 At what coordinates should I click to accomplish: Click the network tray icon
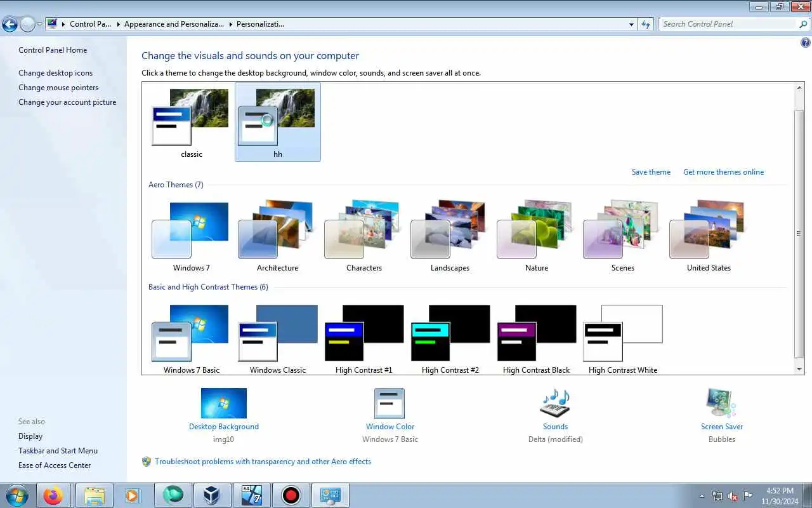click(717, 496)
